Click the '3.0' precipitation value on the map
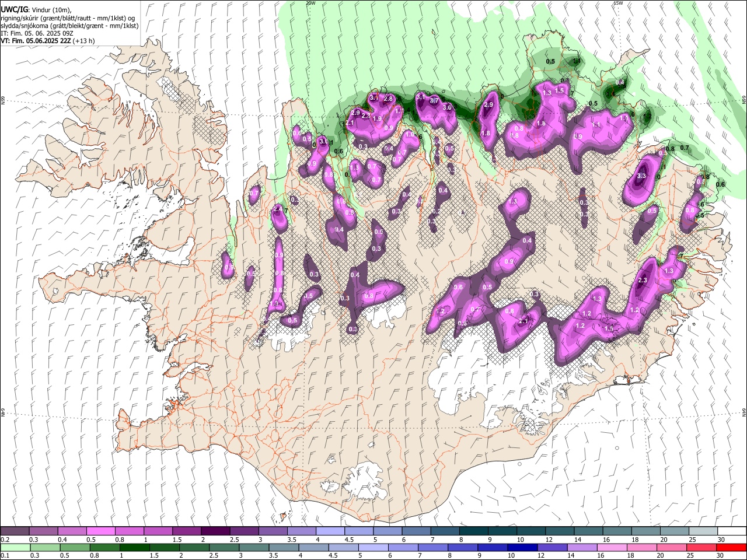Image resolution: width=747 pixels, height=560 pixels. [x=448, y=108]
